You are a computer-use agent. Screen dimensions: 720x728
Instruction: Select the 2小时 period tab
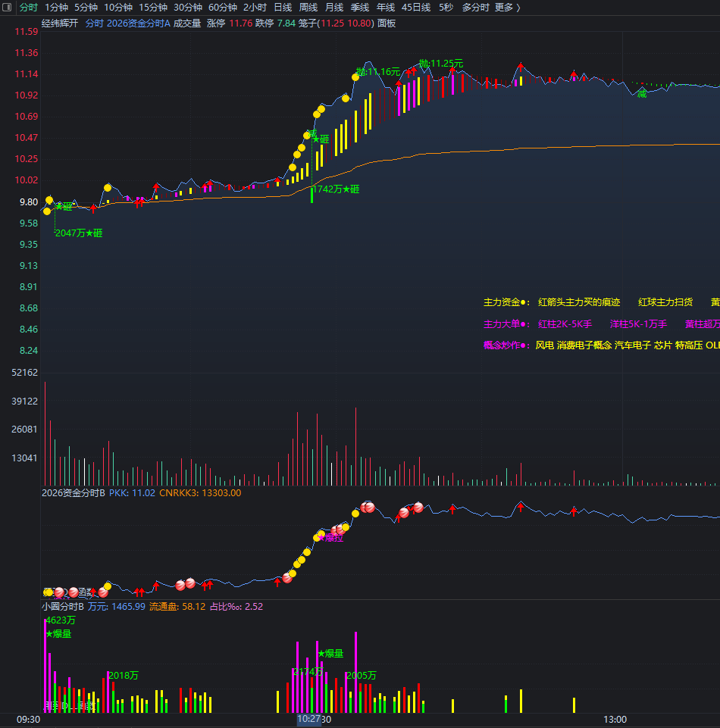click(255, 8)
